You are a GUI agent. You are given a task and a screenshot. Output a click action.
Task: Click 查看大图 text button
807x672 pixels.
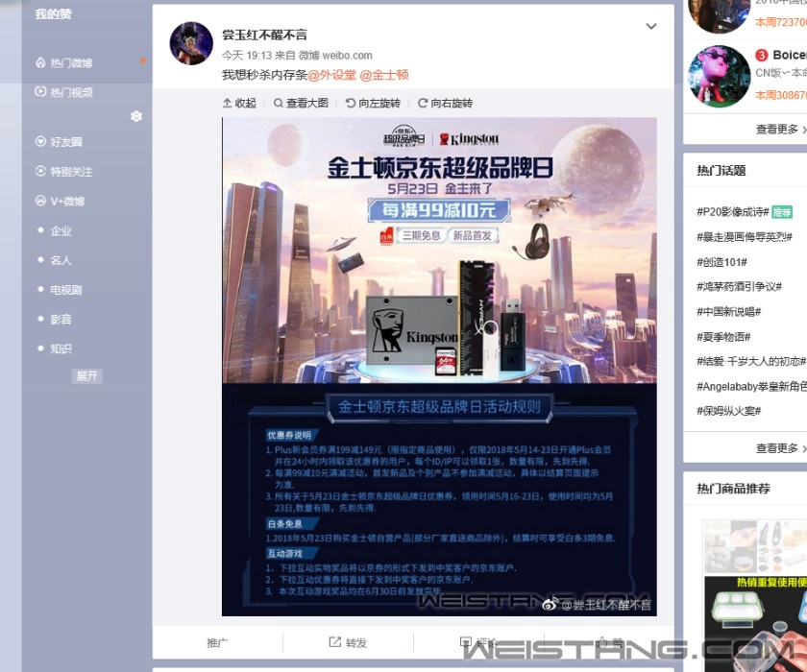[x=307, y=103]
